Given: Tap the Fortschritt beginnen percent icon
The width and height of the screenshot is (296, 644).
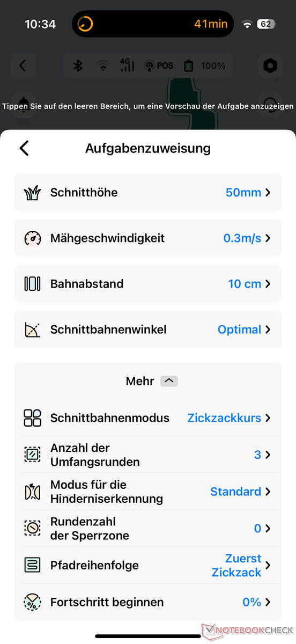Looking at the screenshot, I should 33,602.
